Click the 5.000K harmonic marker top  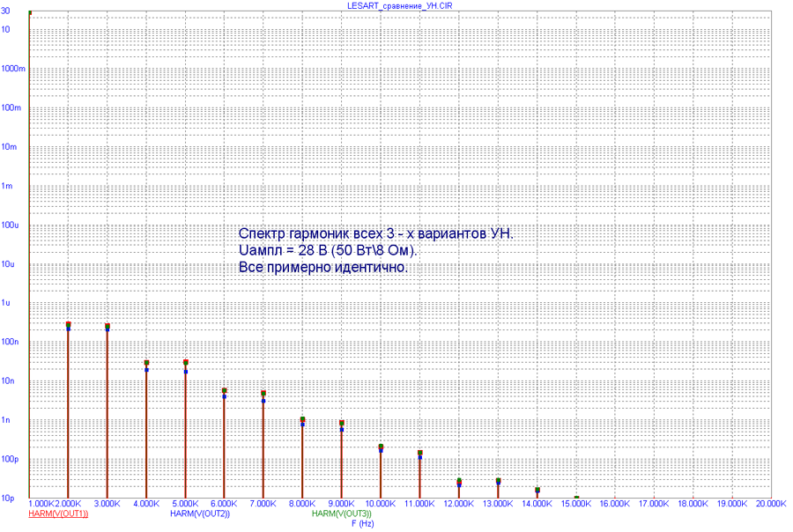[186, 362]
